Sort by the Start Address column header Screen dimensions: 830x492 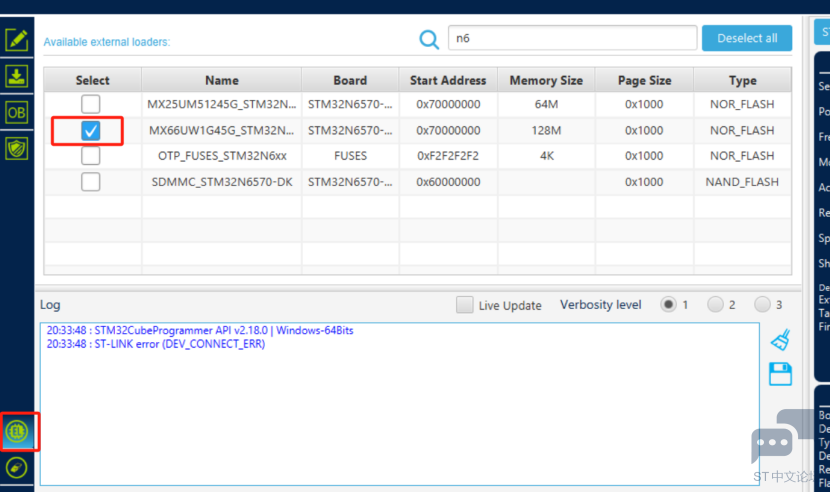448,80
